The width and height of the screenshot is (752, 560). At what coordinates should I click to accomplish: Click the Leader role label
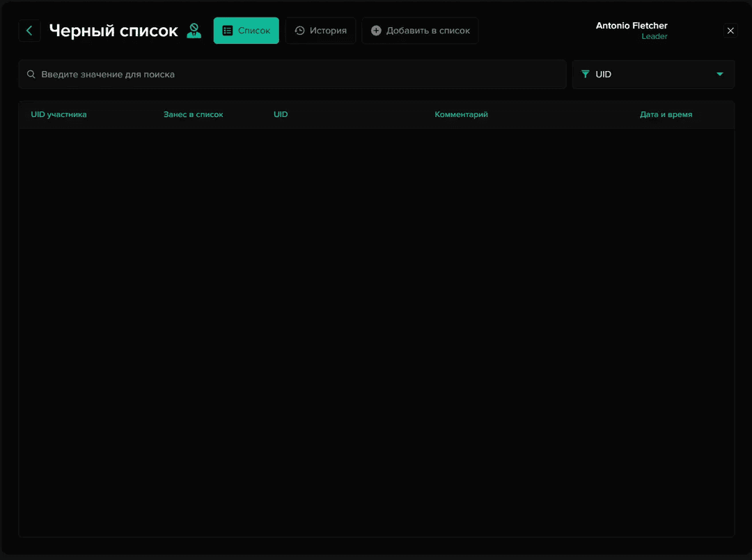click(654, 37)
